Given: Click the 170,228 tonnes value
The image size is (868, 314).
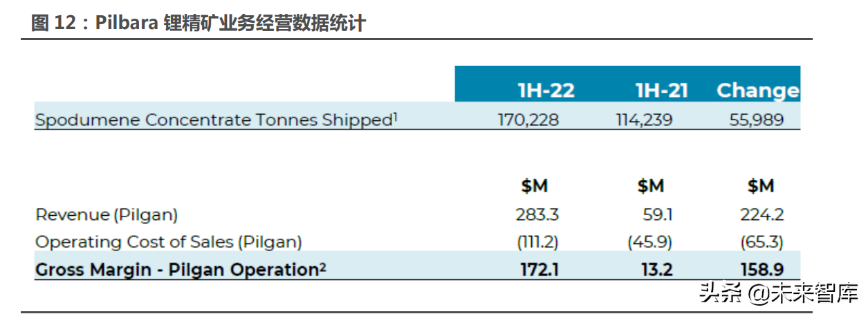Looking at the screenshot, I should tap(528, 120).
